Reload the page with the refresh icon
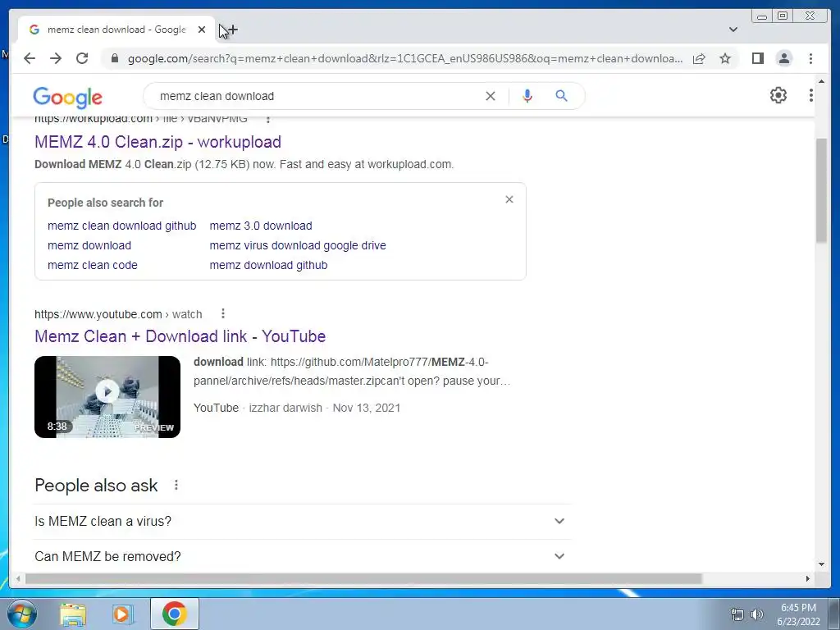Screen dimensions: 840x630 [82, 58]
